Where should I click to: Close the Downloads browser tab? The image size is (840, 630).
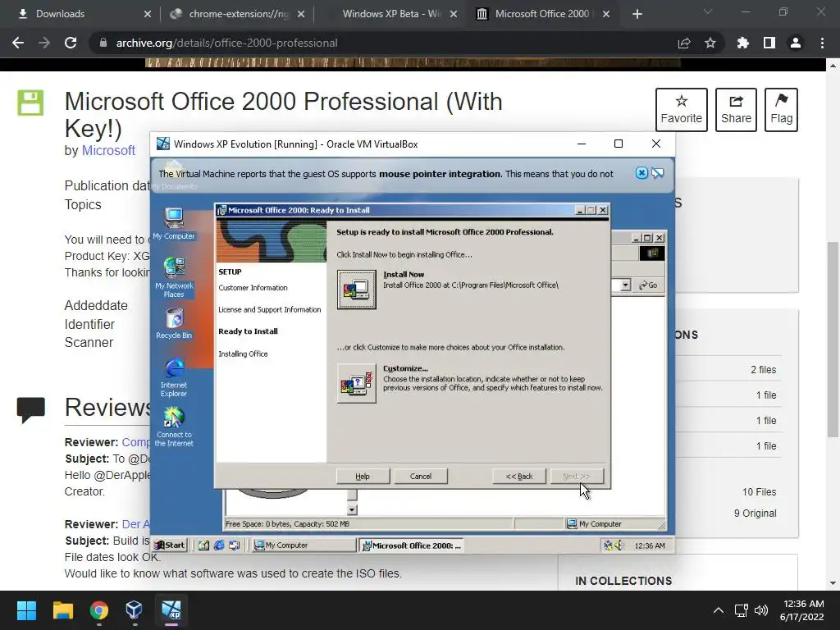click(148, 14)
